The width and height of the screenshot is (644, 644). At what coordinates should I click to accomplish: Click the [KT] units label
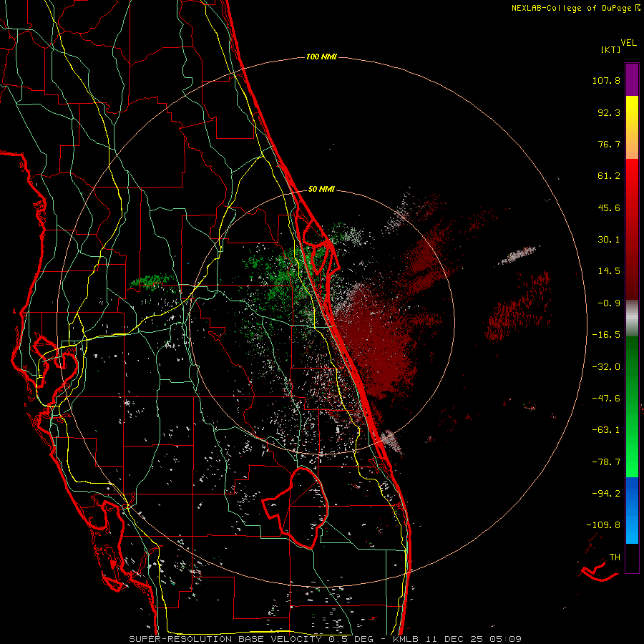[x=610, y=49]
